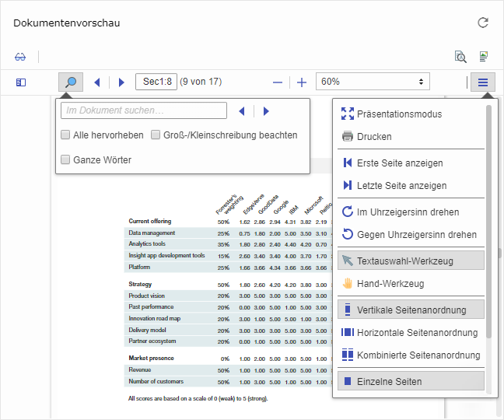Viewport: 504px width, 420px height.
Task: Click 'Im Uhrzeigersinn drehen'
Action: [408, 212]
